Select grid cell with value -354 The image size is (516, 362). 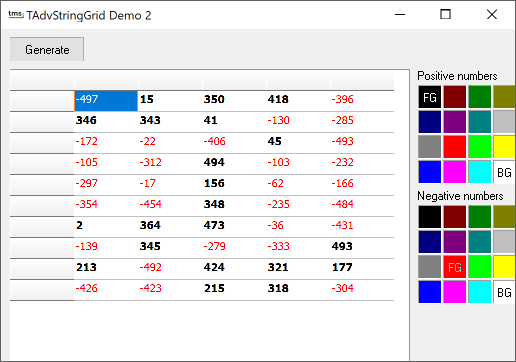[x=106, y=206]
